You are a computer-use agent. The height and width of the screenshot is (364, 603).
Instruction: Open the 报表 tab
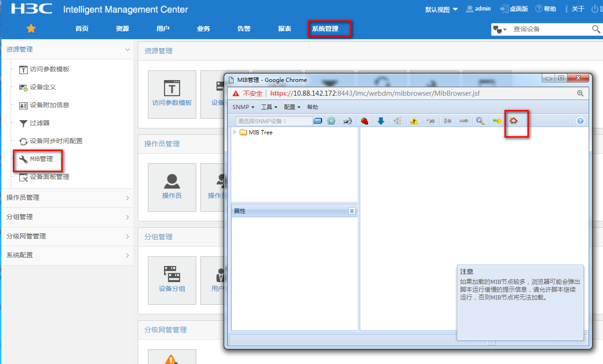tap(285, 29)
